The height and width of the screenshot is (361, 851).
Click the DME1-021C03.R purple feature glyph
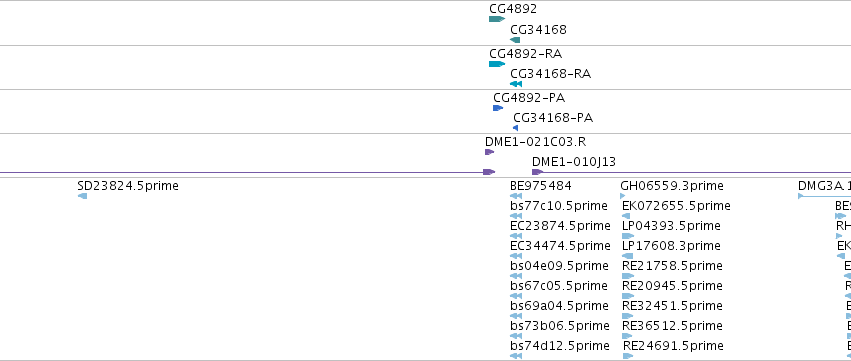point(489,152)
